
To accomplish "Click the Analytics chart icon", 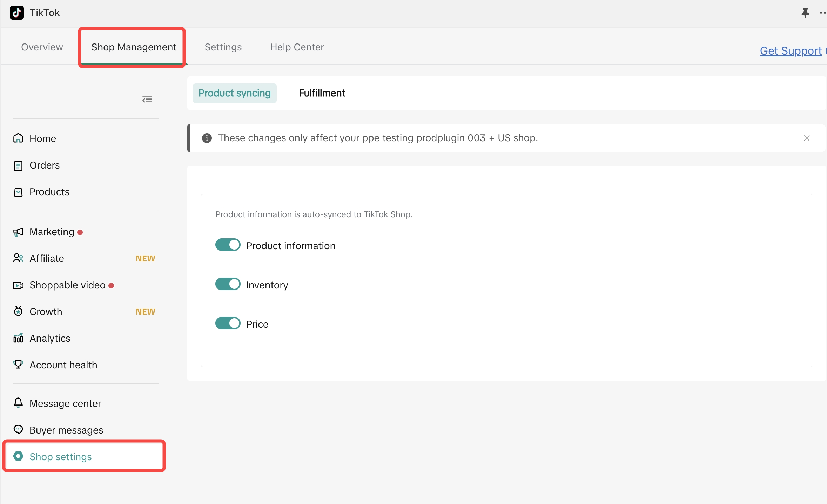I will click(x=18, y=338).
